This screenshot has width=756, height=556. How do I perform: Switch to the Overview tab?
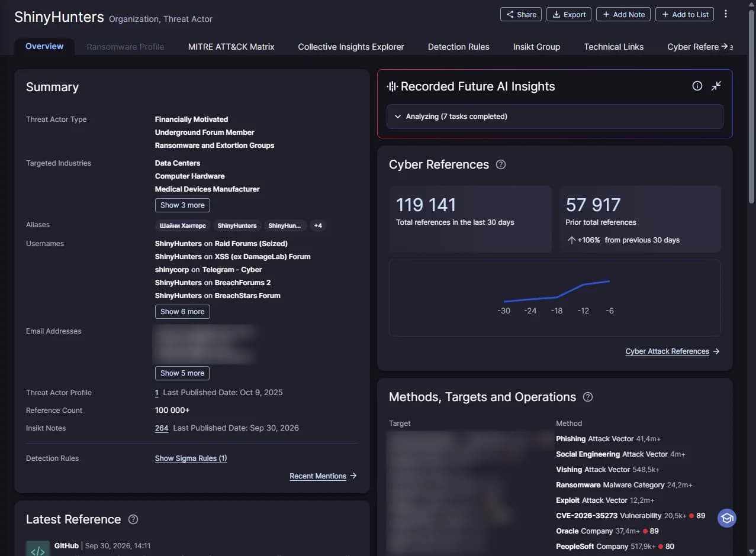click(44, 46)
